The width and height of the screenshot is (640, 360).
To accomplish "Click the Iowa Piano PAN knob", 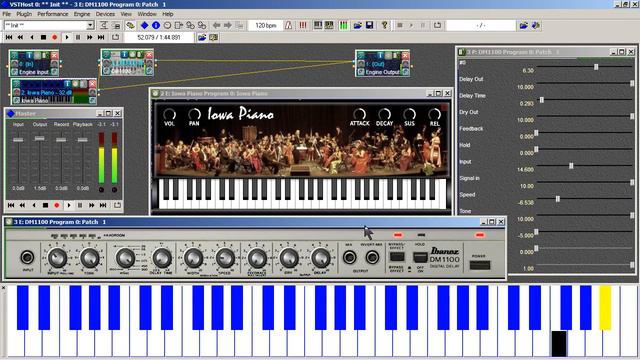I will click(x=194, y=115).
